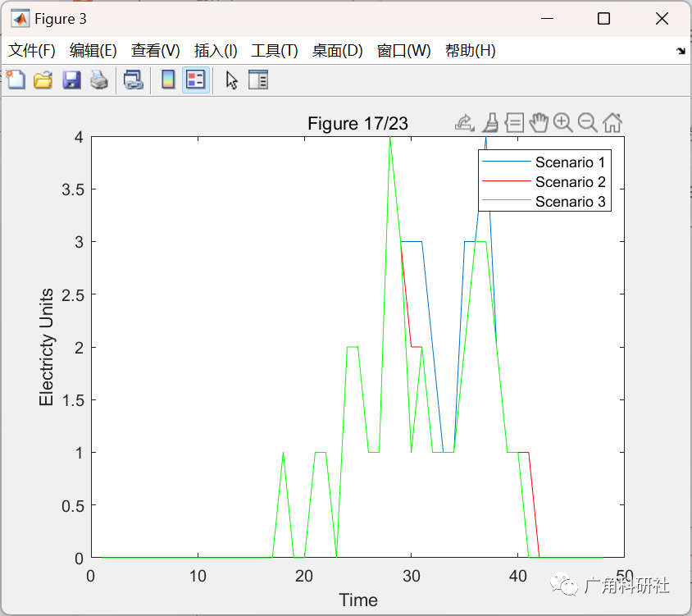Close the Figure 3 window
Viewport: 692px width, 616px height.
662,19
